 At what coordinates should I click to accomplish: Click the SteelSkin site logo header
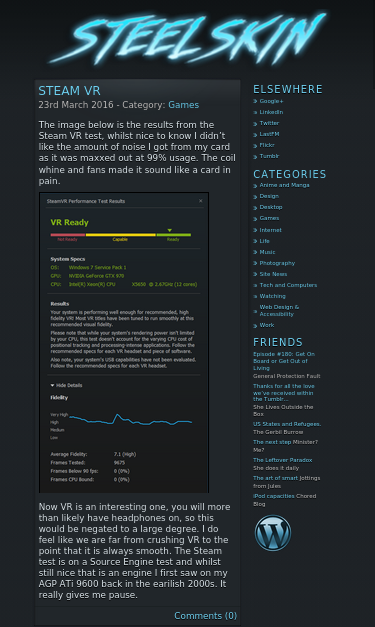click(188, 39)
